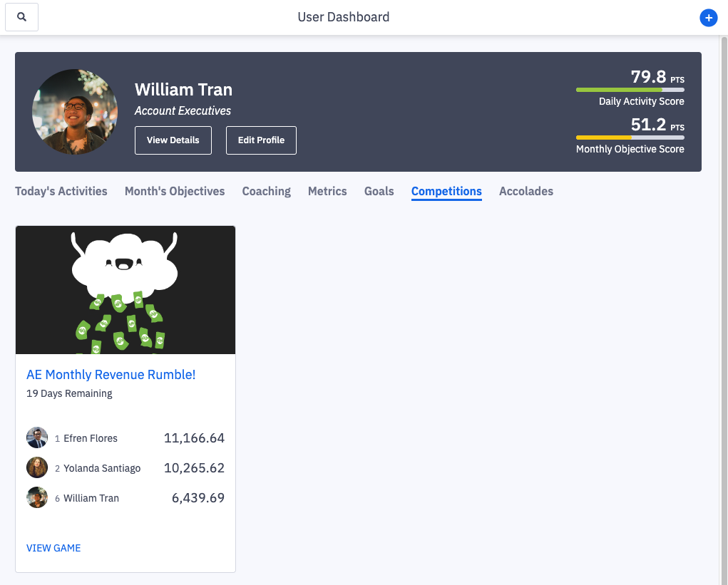
Task: Open William Tran's large profile photo
Action: coord(75,112)
